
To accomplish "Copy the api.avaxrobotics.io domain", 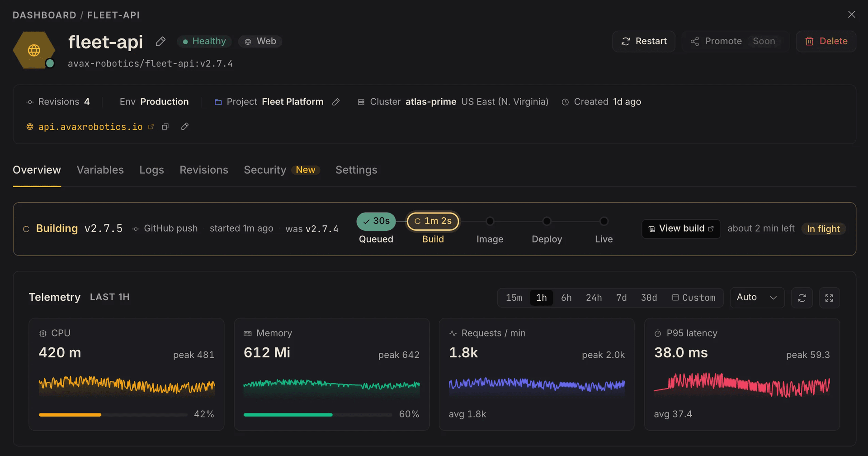I will coord(165,127).
